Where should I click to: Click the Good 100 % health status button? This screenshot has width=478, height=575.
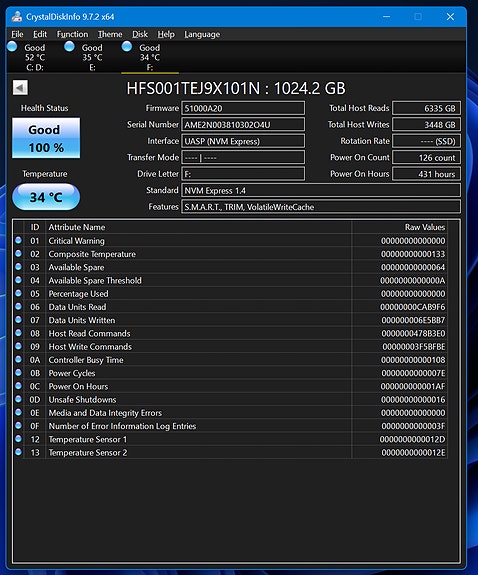(x=46, y=138)
